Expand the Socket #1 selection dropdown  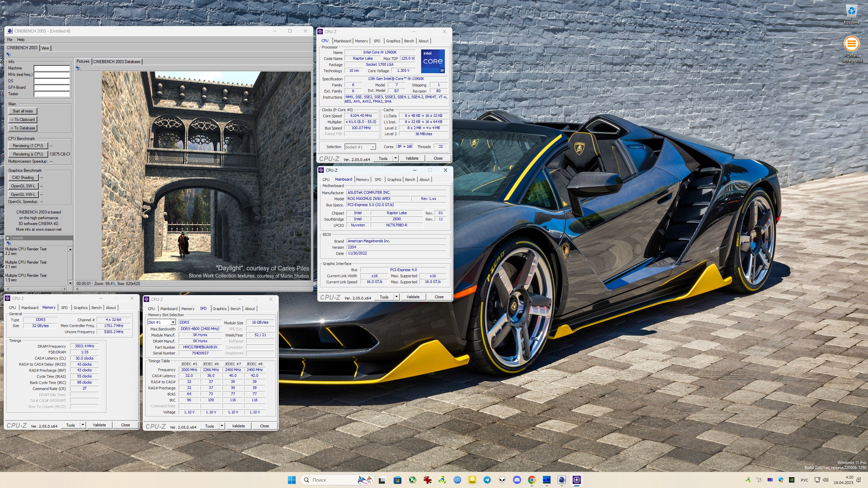coord(373,147)
